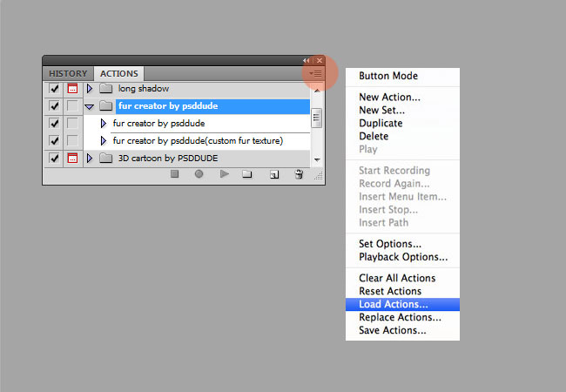Toggle dialog icon for long shadow set

click(72, 89)
